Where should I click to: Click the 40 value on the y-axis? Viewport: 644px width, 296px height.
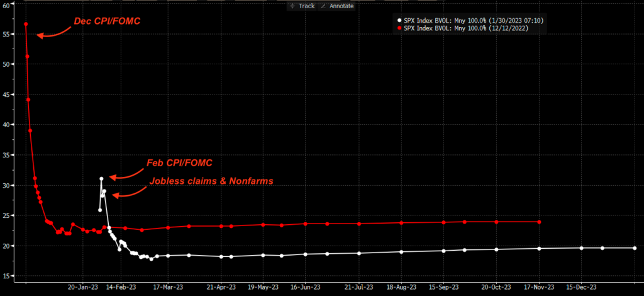point(8,125)
